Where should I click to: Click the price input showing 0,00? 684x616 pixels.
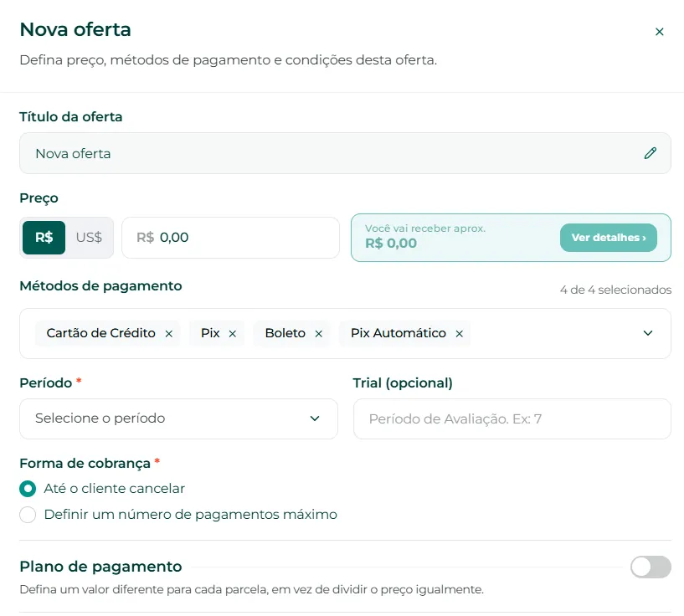tap(230, 238)
